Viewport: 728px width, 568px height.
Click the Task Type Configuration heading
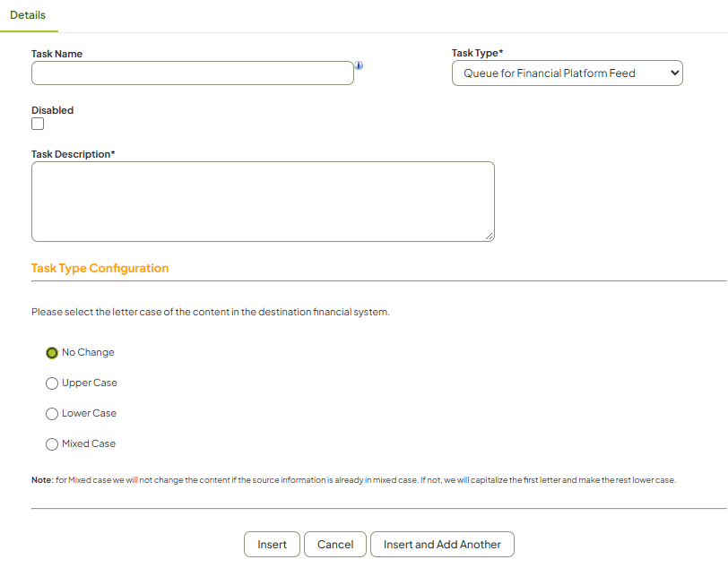[100, 268]
